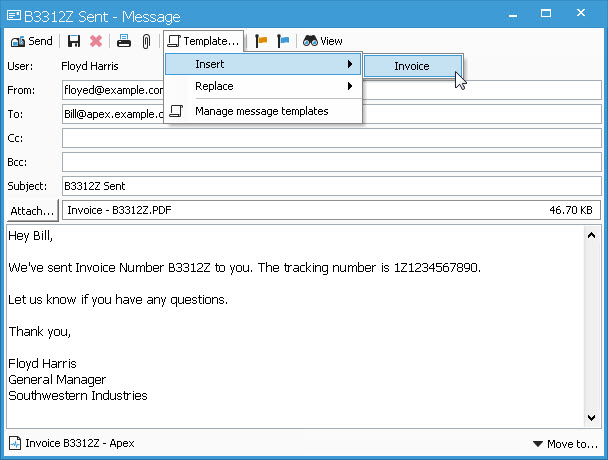Minimize the message window
Screen dimensions: 608x460
pyautogui.click(x=513, y=15)
